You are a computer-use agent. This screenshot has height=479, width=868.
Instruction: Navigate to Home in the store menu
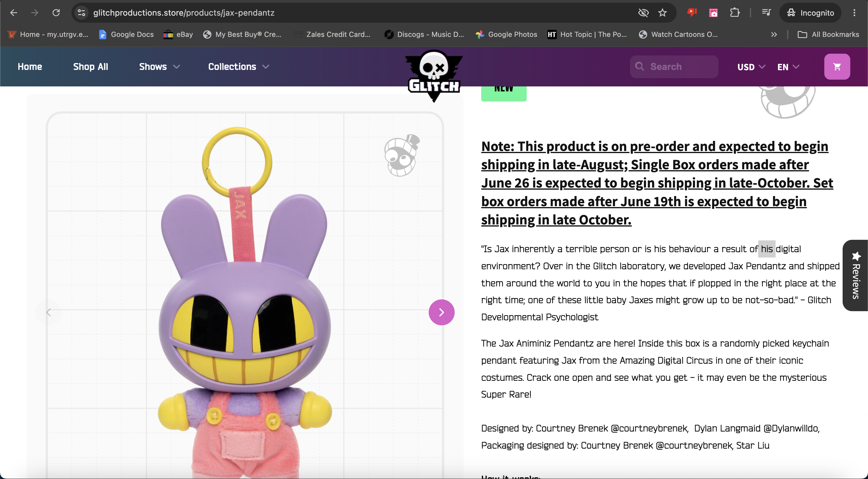click(x=30, y=67)
